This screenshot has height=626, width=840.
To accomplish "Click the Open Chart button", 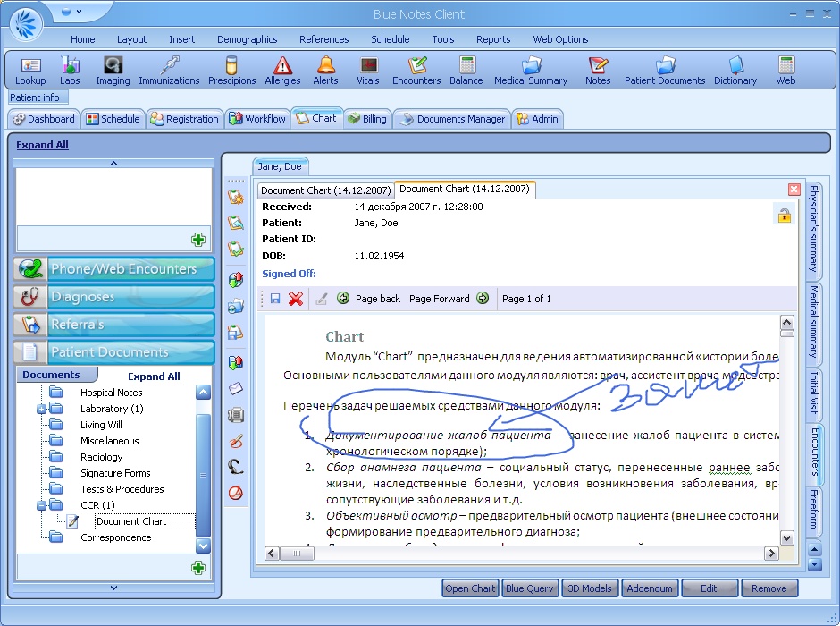I will pyautogui.click(x=470, y=588).
